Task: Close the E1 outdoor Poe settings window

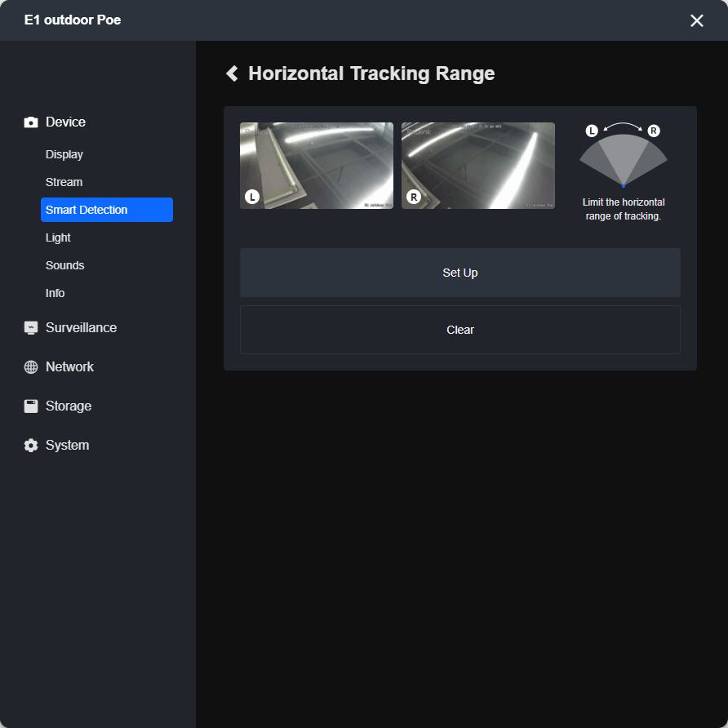Action: (696, 20)
